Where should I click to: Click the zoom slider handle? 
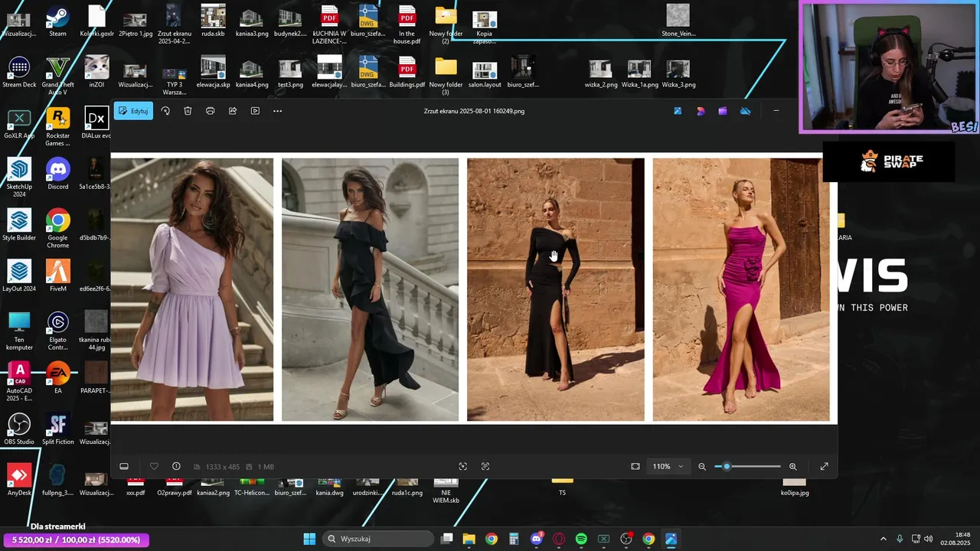(x=727, y=467)
